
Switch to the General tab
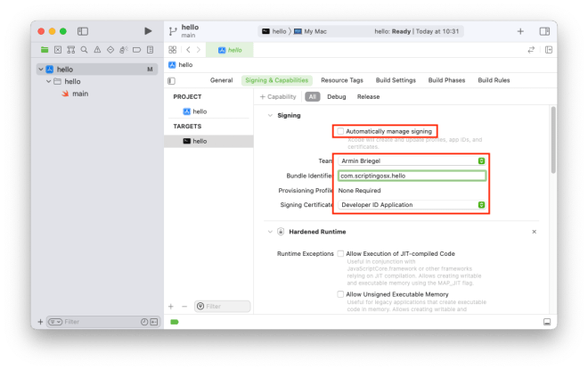(221, 80)
